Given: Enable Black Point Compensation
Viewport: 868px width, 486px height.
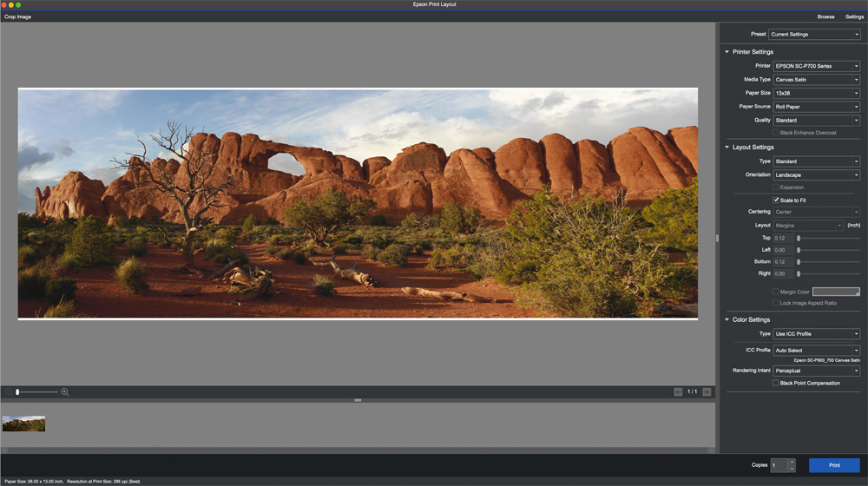Looking at the screenshot, I should tap(776, 383).
